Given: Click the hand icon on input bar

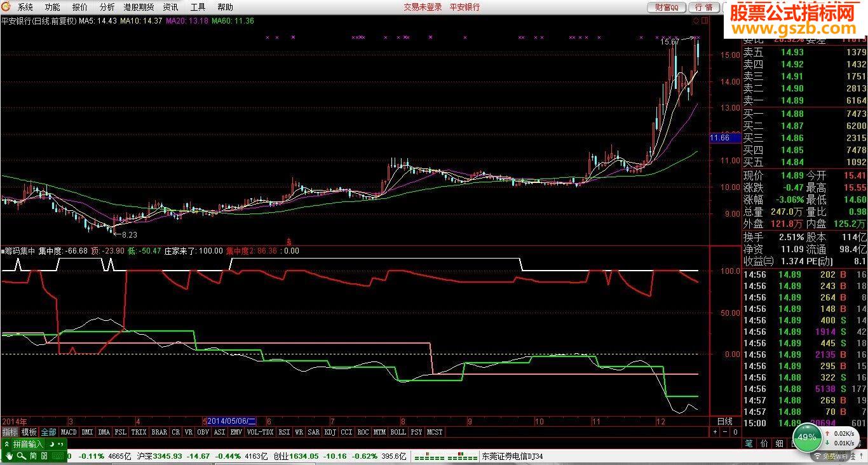Looking at the screenshot, I should click(x=10, y=456).
